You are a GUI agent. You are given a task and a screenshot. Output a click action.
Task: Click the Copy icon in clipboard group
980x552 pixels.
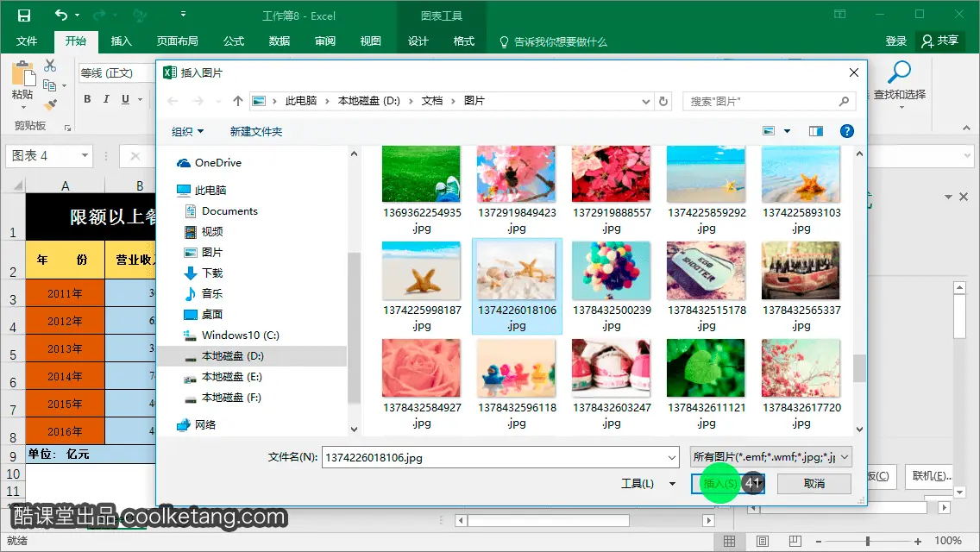(49, 85)
